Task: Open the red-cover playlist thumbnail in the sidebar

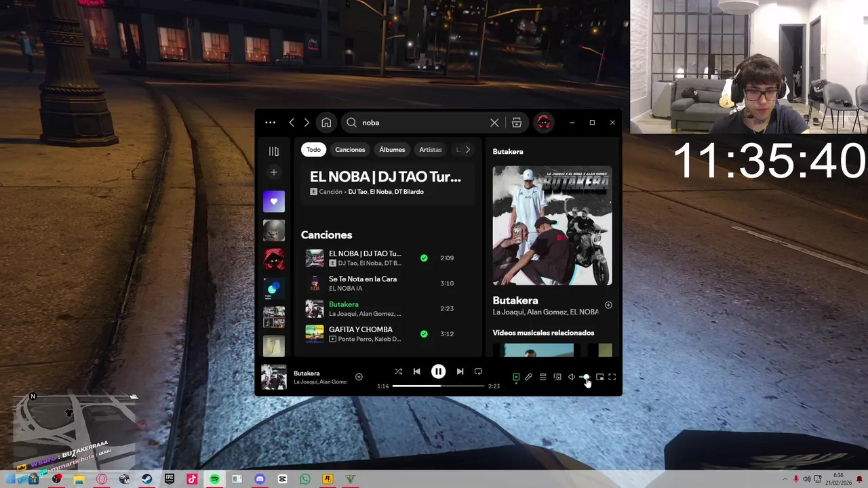Action: coord(274,259)
